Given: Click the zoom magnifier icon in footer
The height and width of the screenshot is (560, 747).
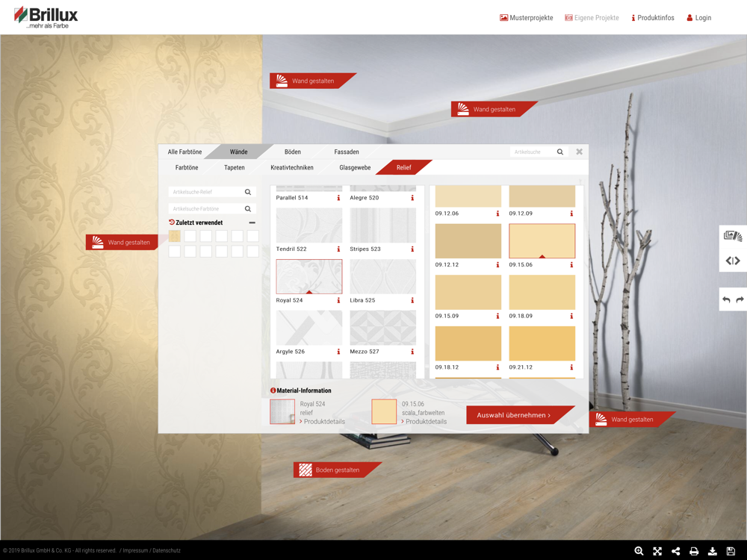Looking at the screenshot, I should (x=639, y=551).
